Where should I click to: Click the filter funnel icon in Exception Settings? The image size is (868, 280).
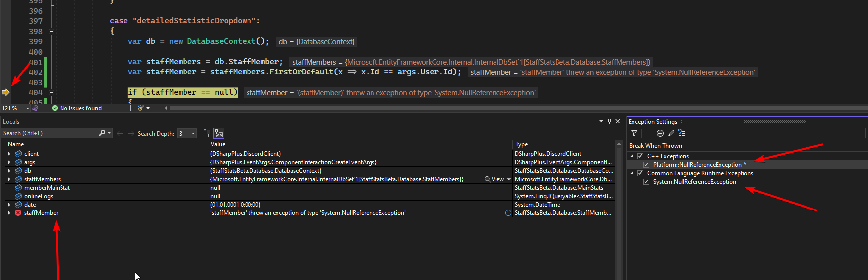click(x=634, y=133)
